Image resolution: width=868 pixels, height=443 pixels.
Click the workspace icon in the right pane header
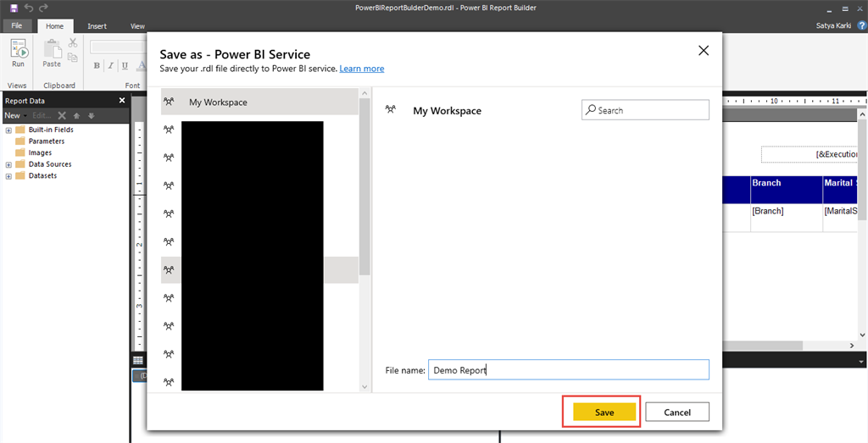(390, 109)
